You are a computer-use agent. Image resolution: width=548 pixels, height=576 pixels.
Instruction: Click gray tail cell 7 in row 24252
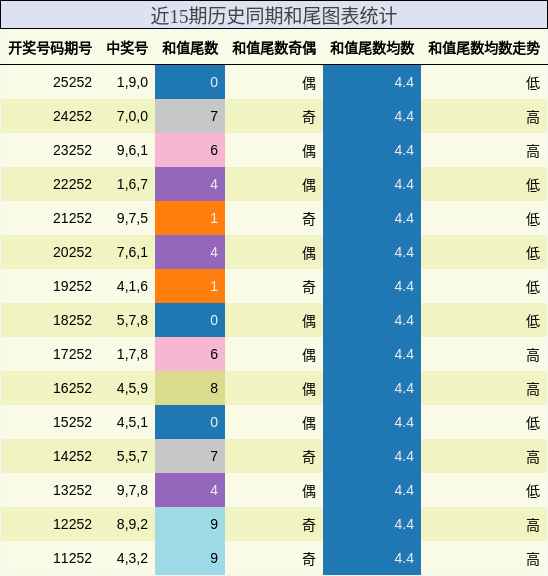pos(190,116)
